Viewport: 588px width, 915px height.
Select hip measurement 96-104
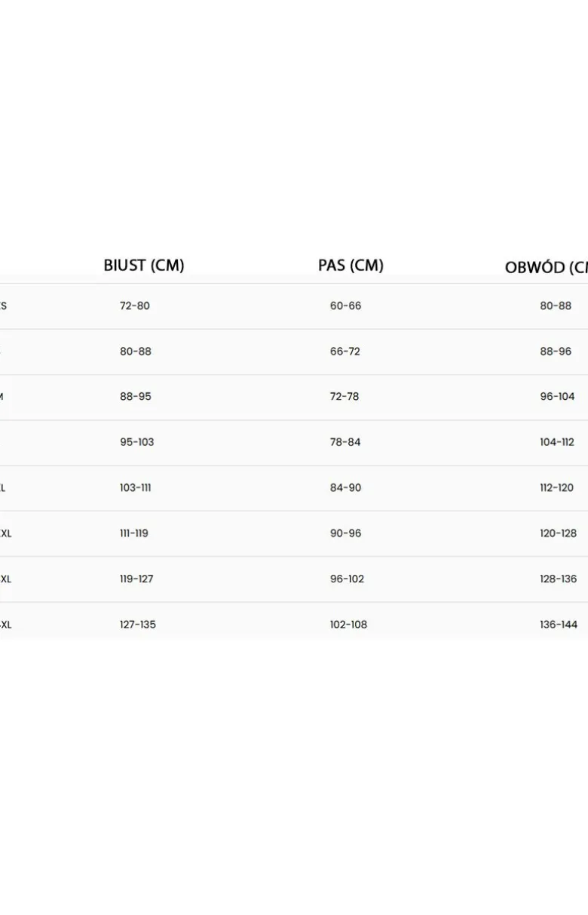point(557,396)
